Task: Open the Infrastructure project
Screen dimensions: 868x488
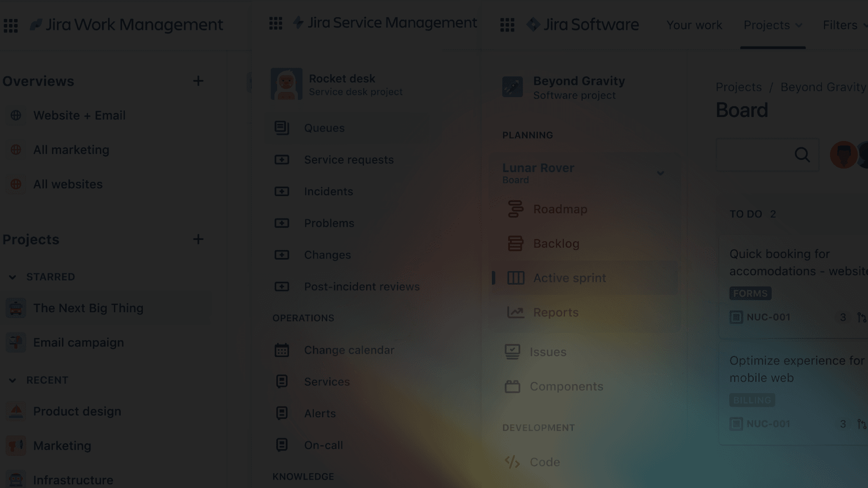Action: pyautogui.click(x=73, y=480)
